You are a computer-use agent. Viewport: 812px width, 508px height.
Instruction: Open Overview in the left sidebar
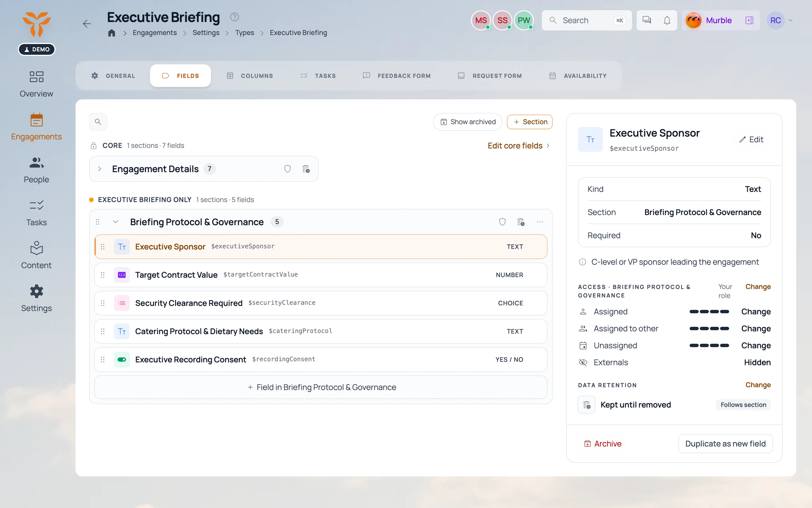[x=36, y=84]
